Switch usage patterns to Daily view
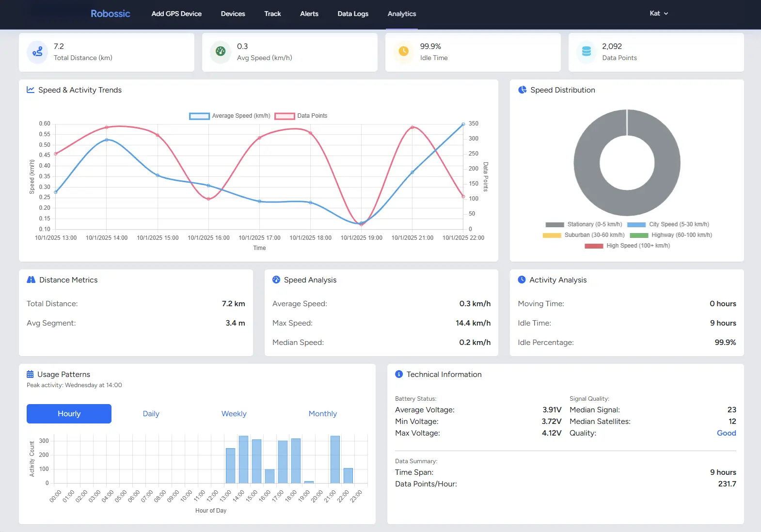The height and width of the screenshot is (532, 761). [151, 414]
